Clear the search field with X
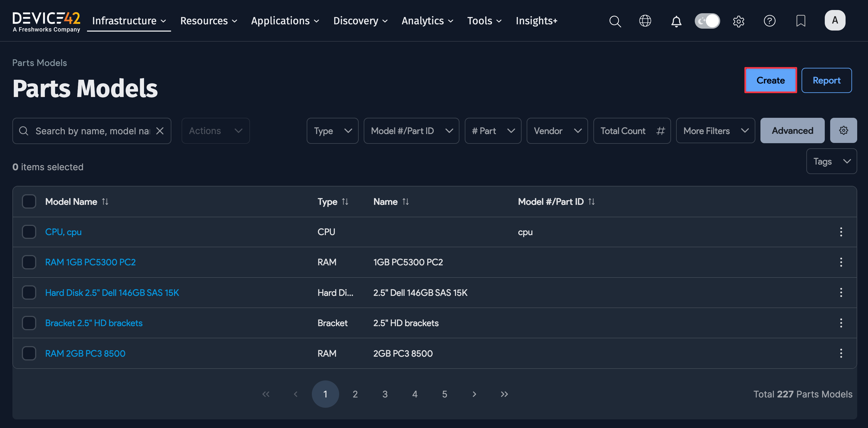Viewport: 868px width, 428px height. pos(160,131)
